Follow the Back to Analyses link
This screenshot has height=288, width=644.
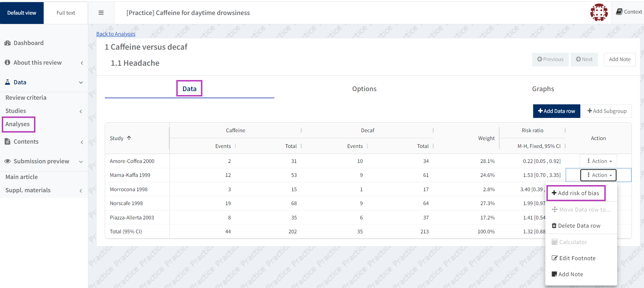pyautogui.click(x=116, y=34)
